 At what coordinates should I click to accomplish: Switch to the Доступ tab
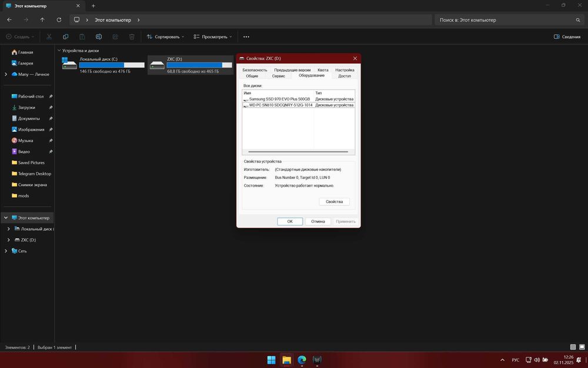click(345, 76)
